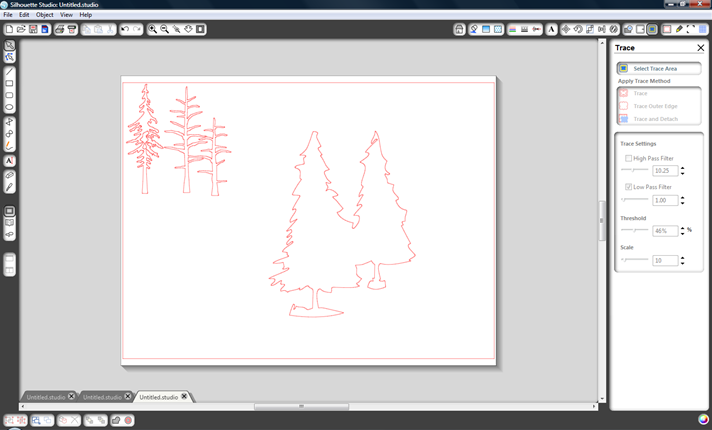
Task: Switch to the second Untitled.studio tab
Action: [x=102, y=397]
